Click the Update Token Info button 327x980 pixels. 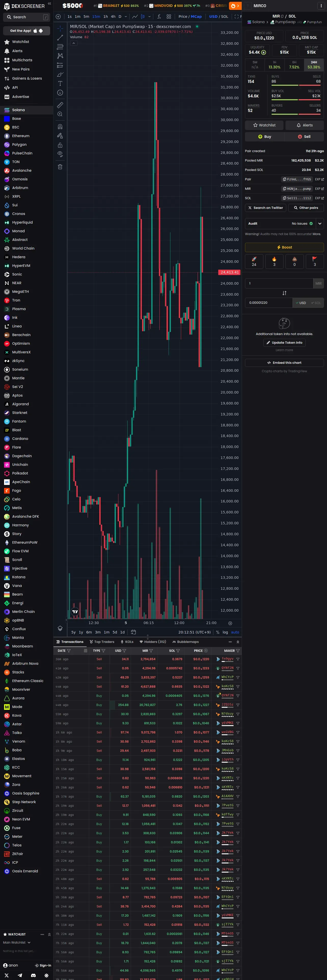(284, 343)
